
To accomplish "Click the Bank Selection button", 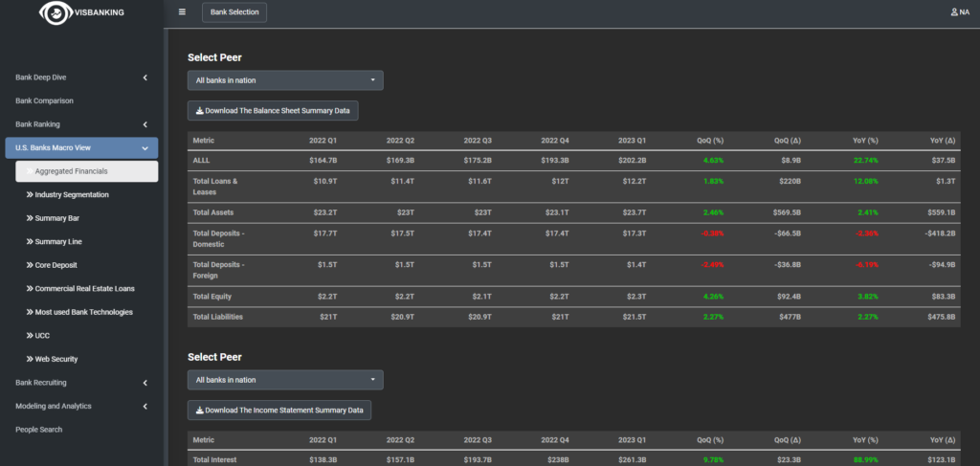I will 234,12.
